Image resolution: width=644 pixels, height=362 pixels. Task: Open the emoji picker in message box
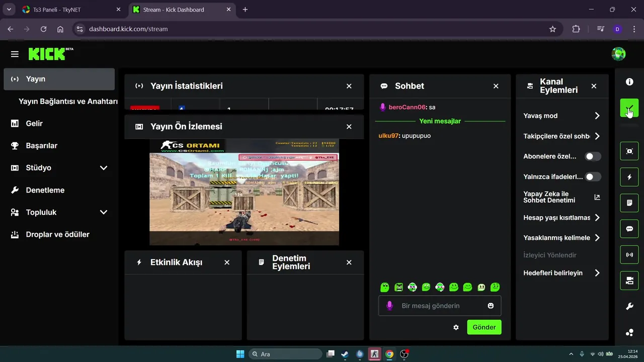click(x=491, y=306)
